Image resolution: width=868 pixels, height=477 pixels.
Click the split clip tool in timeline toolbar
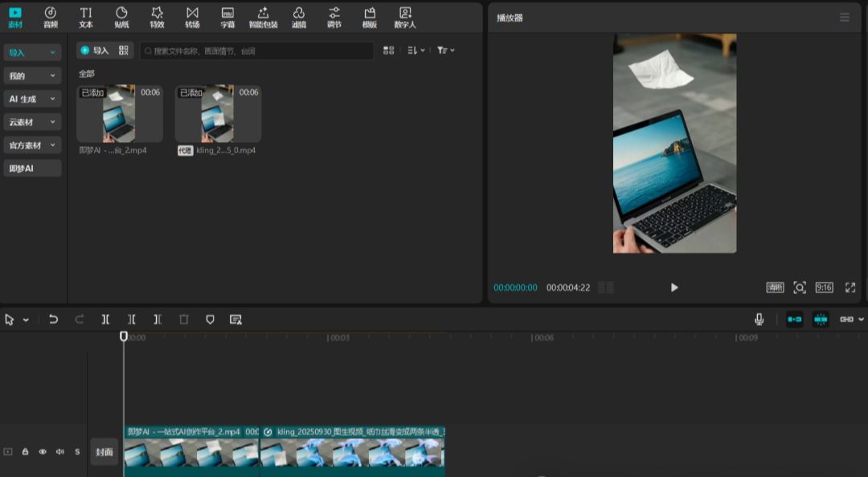[105, 320]
